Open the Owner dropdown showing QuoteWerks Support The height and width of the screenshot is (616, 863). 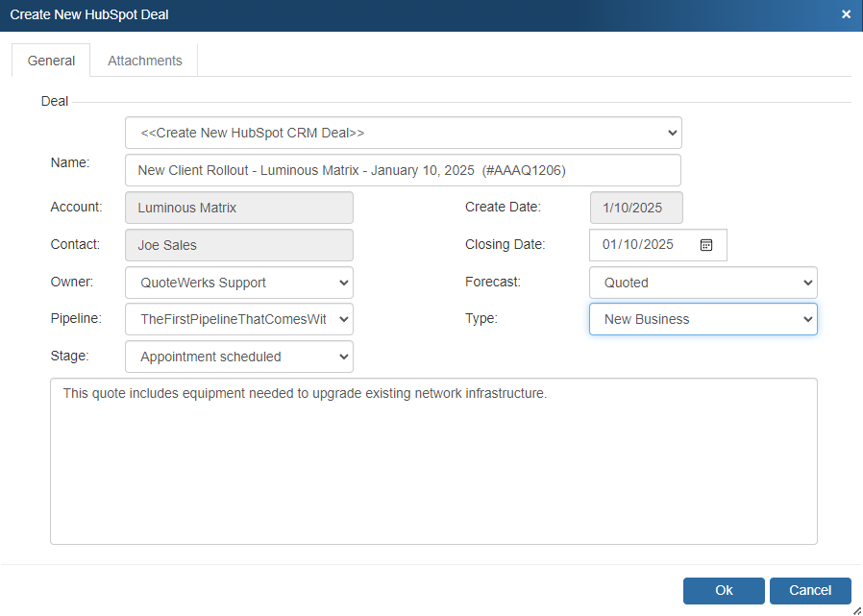coord(239,283)
